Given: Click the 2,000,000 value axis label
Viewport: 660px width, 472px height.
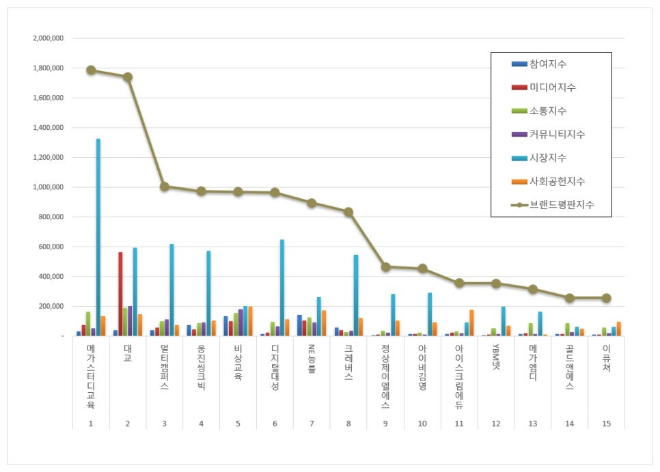Looking at the screenshot, I should (48, 38).
